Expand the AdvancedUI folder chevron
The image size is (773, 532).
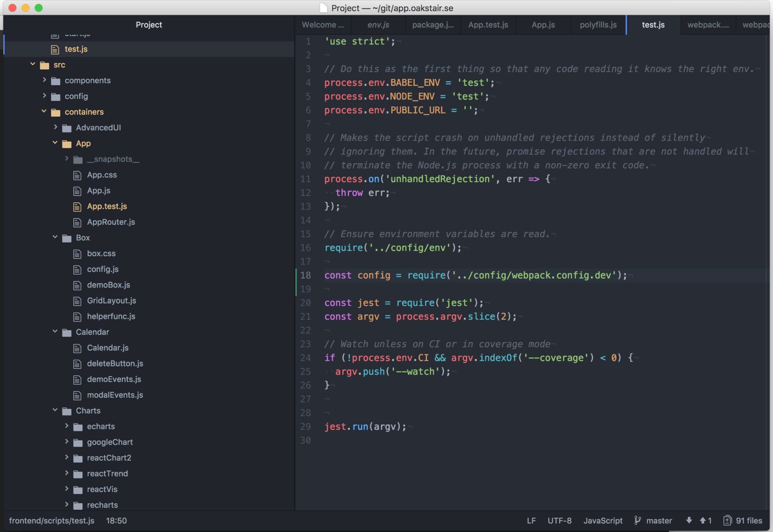[56, 127]
